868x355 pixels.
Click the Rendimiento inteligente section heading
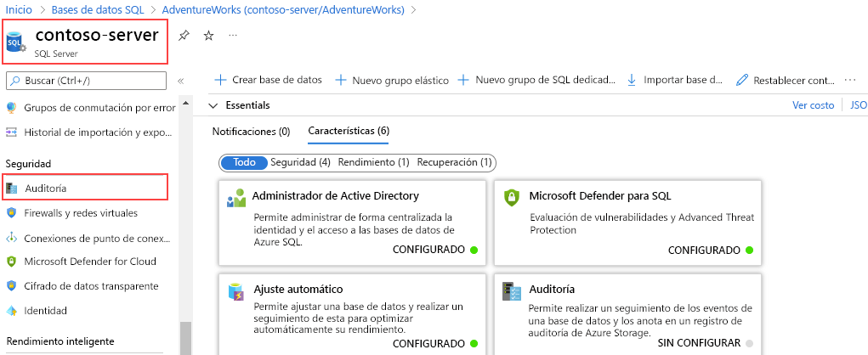[60, 341]
